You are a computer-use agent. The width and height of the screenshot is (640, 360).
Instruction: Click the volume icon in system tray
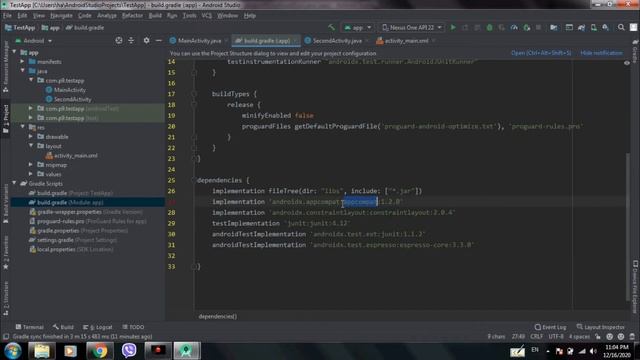tap(593, 351)
